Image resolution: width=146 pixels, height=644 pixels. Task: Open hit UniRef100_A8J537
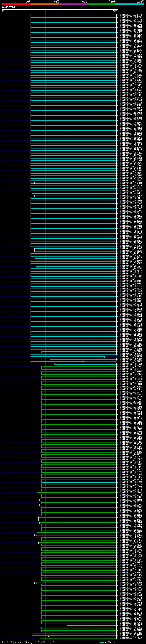131,18
